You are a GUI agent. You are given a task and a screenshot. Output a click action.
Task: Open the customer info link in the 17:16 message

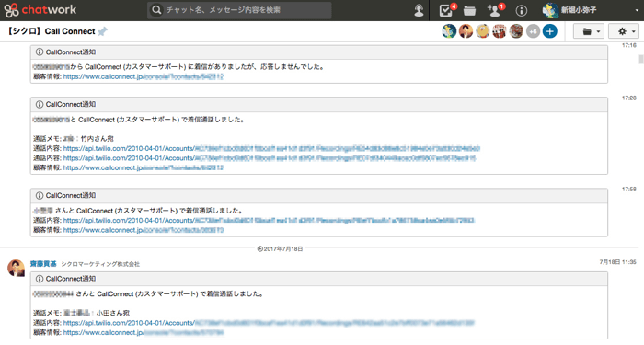click(x=144, y=76)
